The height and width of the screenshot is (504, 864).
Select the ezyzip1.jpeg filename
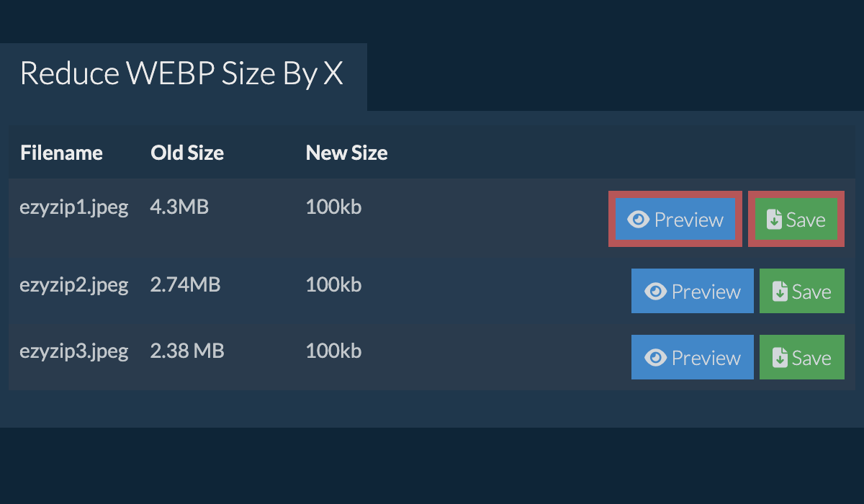tap(74, 207)
